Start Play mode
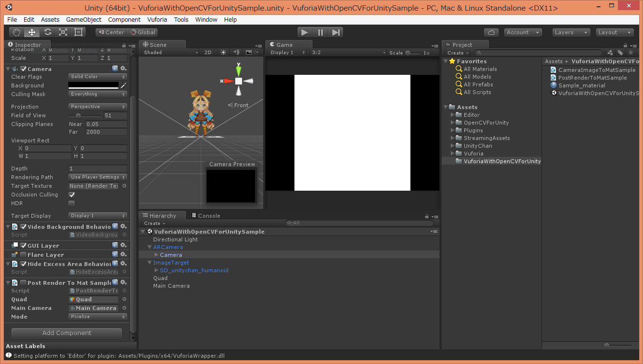 pos(304,32)
